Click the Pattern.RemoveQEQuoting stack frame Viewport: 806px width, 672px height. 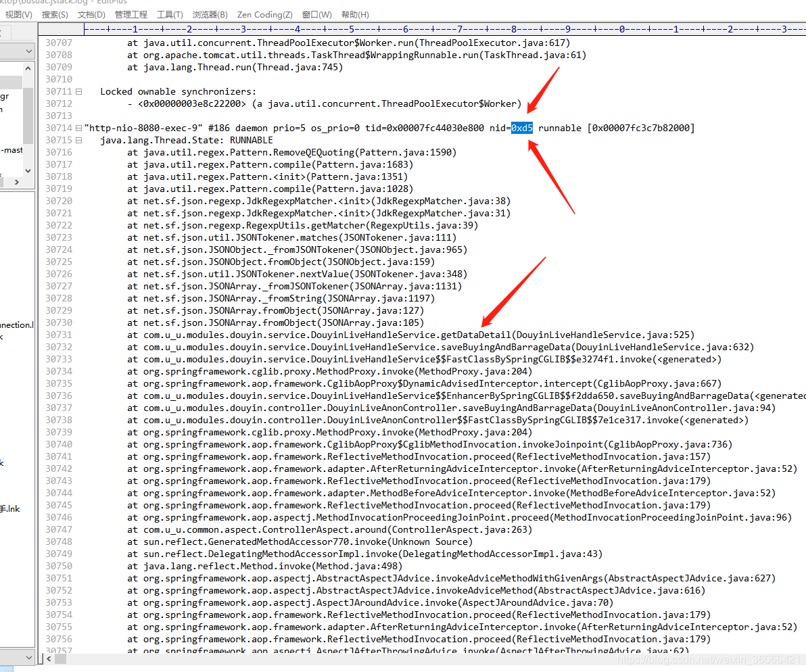click(x=292, y=153)
